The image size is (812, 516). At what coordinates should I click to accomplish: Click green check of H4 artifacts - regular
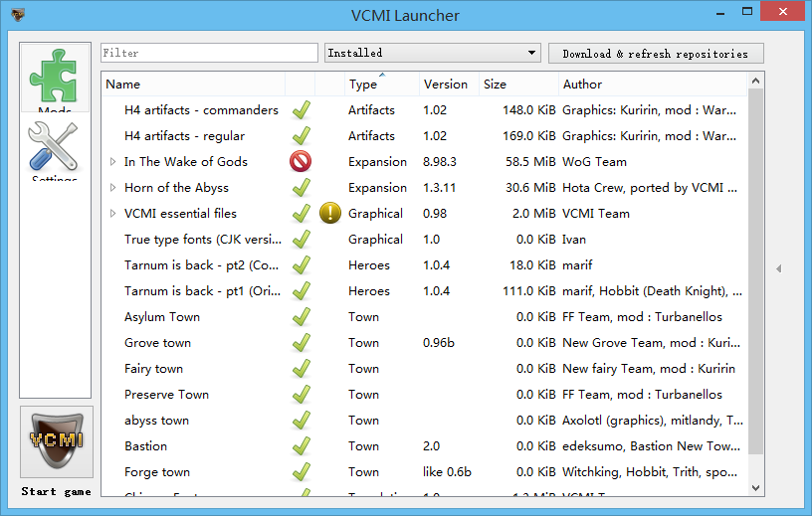(x=301, y=135)
